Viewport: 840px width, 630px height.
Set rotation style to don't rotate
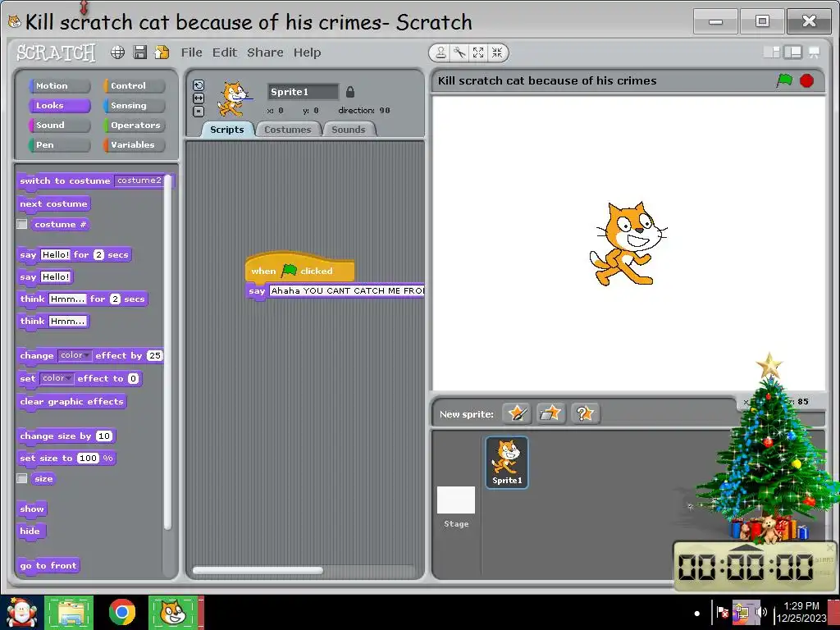click(199, 112)
